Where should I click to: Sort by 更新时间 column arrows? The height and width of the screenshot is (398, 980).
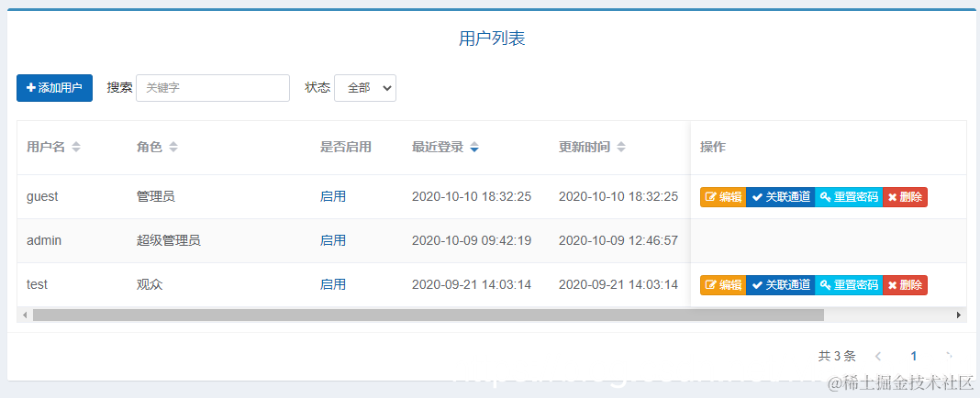(620, 148)
